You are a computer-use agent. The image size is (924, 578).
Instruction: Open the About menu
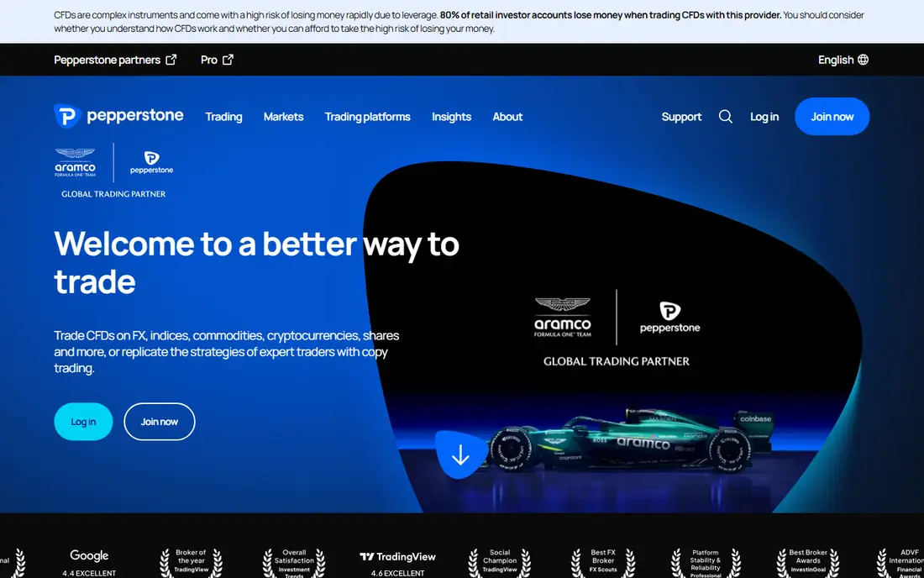pyautogui.click(x=507, y=117)
